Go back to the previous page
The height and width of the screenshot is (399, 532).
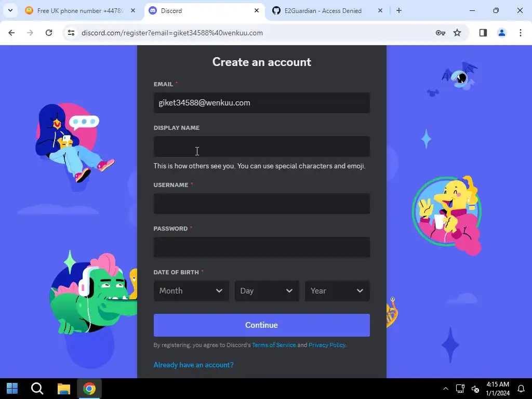pos(11,33)
